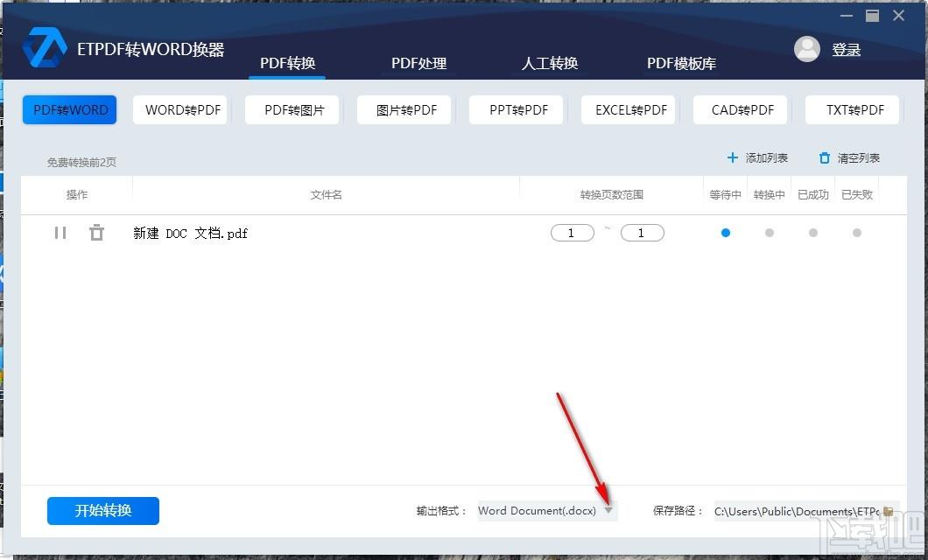Click the 清空列表 link

pyautogui.click(x=858, y=157)
